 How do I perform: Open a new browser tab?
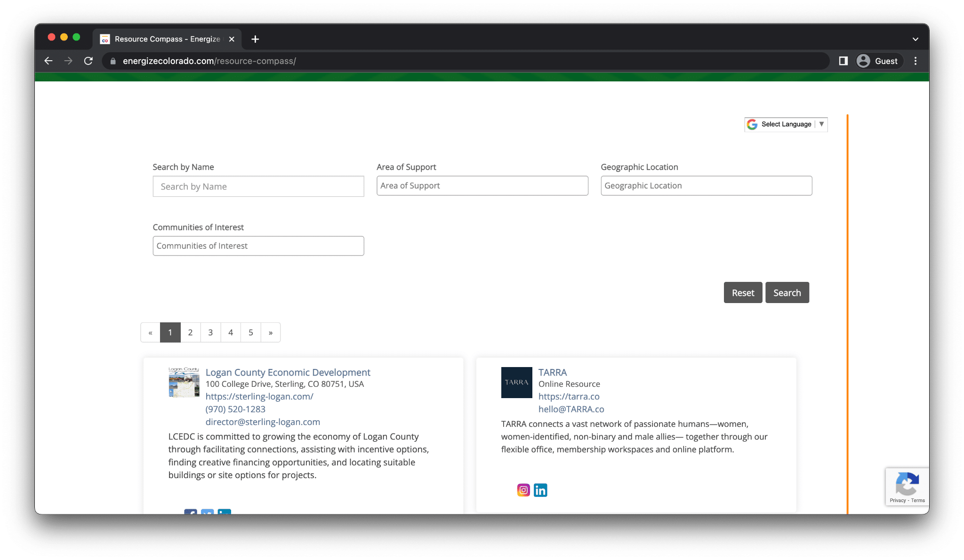255,39
